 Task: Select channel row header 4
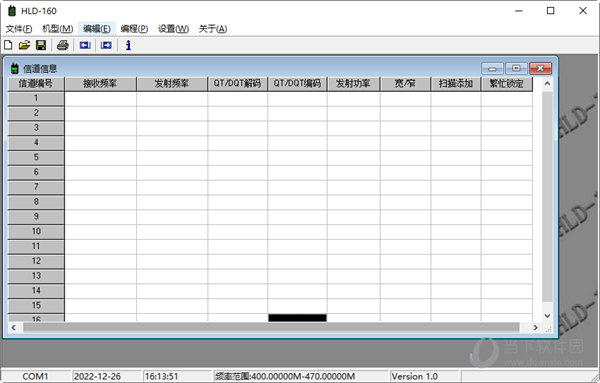pyautogui.click(x=36, y=143)
